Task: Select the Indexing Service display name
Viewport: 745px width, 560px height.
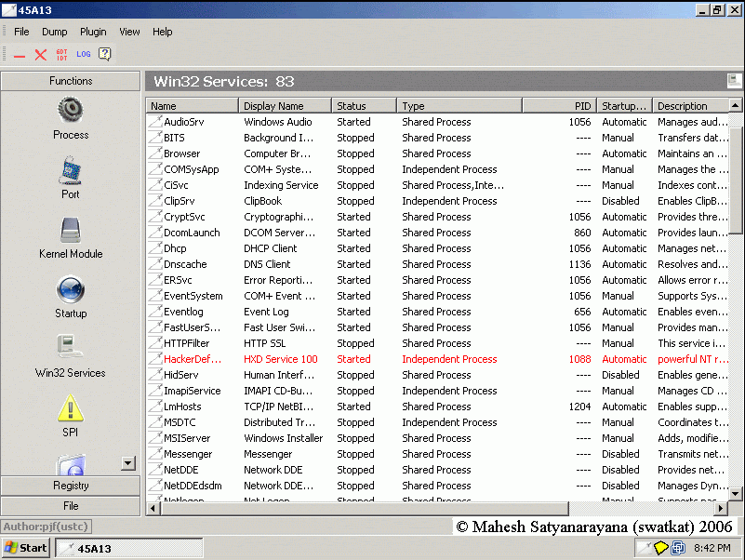Action: [281, 185]
